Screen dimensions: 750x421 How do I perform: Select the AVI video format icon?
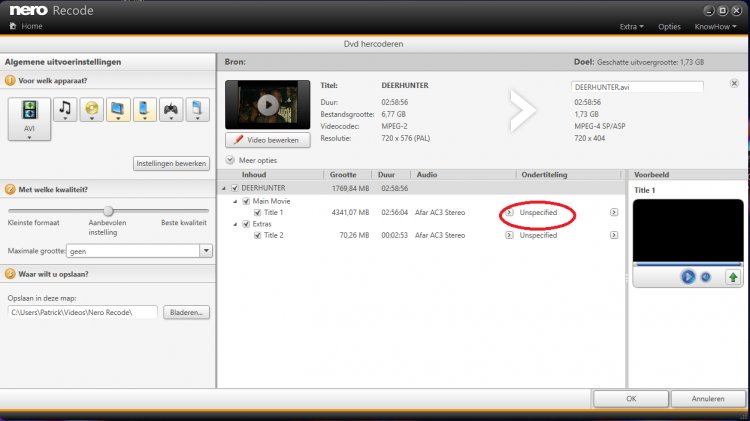(x=29, y=110)
